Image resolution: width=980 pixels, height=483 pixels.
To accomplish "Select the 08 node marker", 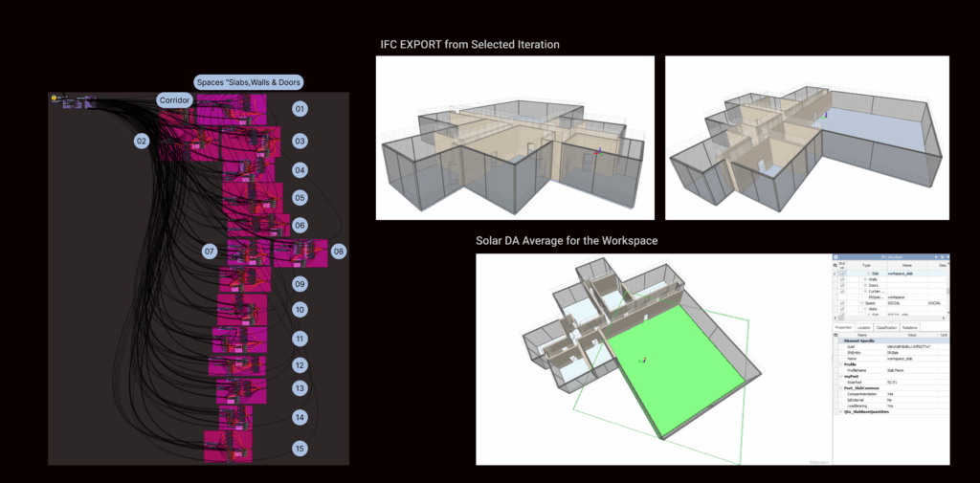I will point(339,252).
